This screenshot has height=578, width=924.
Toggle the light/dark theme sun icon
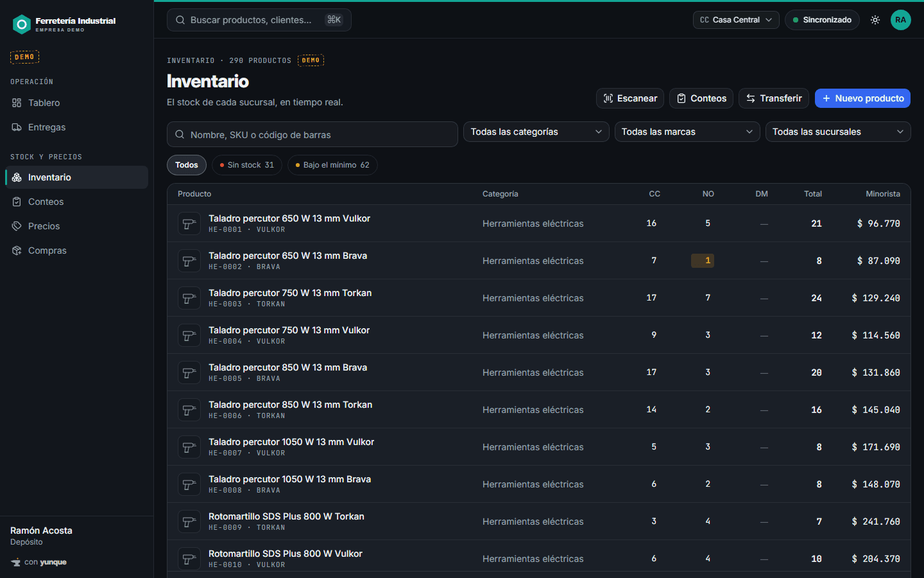[875, 20]
